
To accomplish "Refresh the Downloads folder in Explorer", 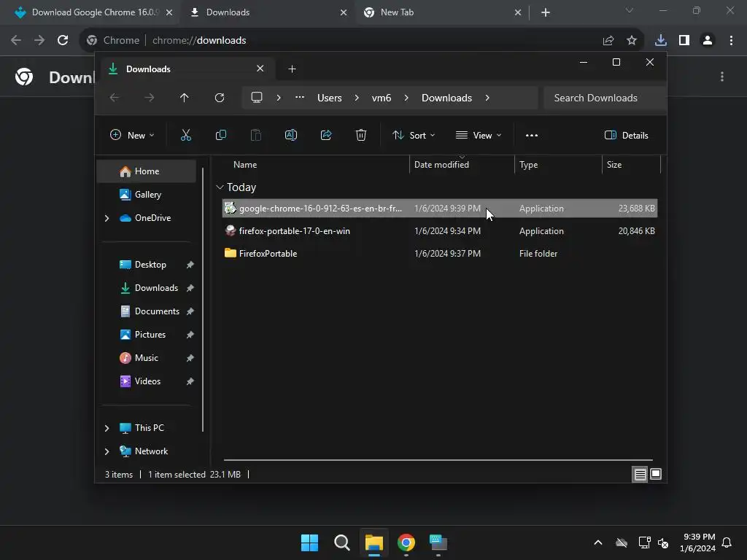I will pos(219,98).
